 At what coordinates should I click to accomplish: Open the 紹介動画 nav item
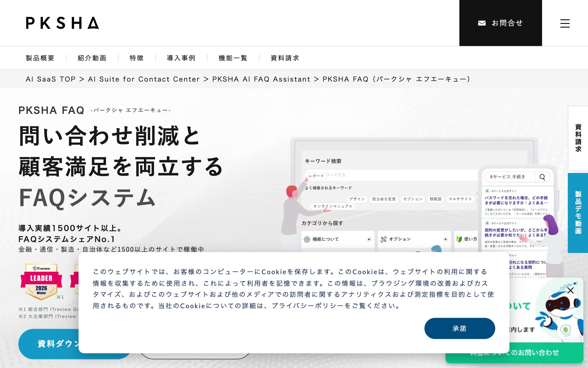92,58
